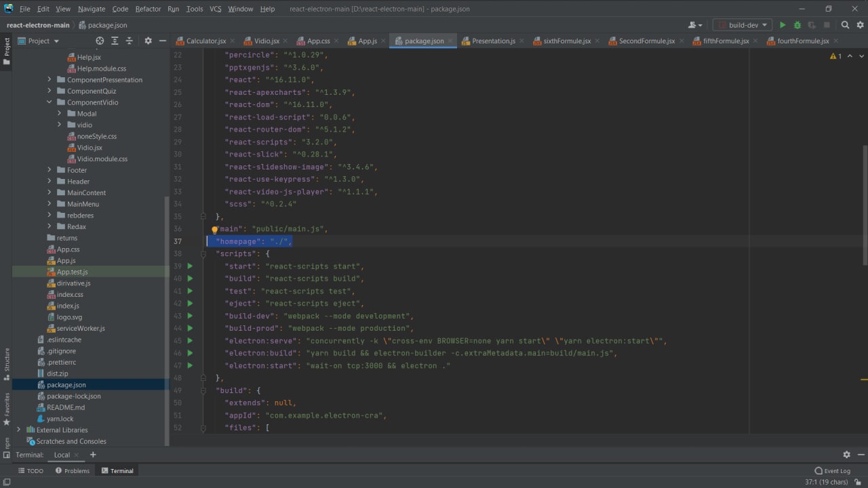The height and width of the screenshot is (488, 868).
Task: Click the Collapse All icon in Project panel
Action: tap(129, 41)
